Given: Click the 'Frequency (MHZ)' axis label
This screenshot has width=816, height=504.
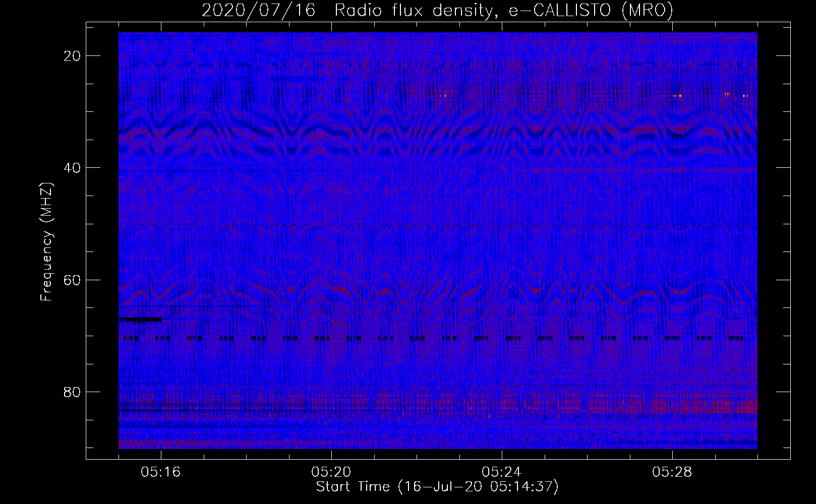Looking at the screenshot, I should coord(46,242).
